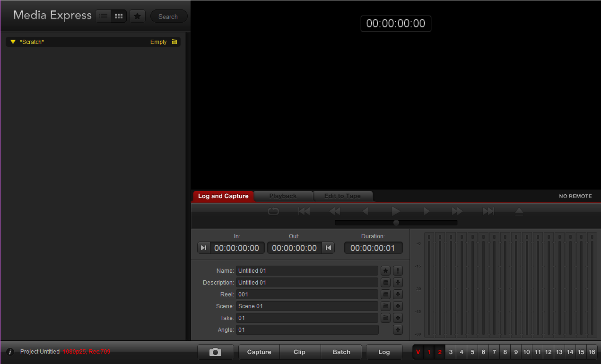Toggle clapper icon beside Scene field

pyautogui.click(x=386, y=306)
